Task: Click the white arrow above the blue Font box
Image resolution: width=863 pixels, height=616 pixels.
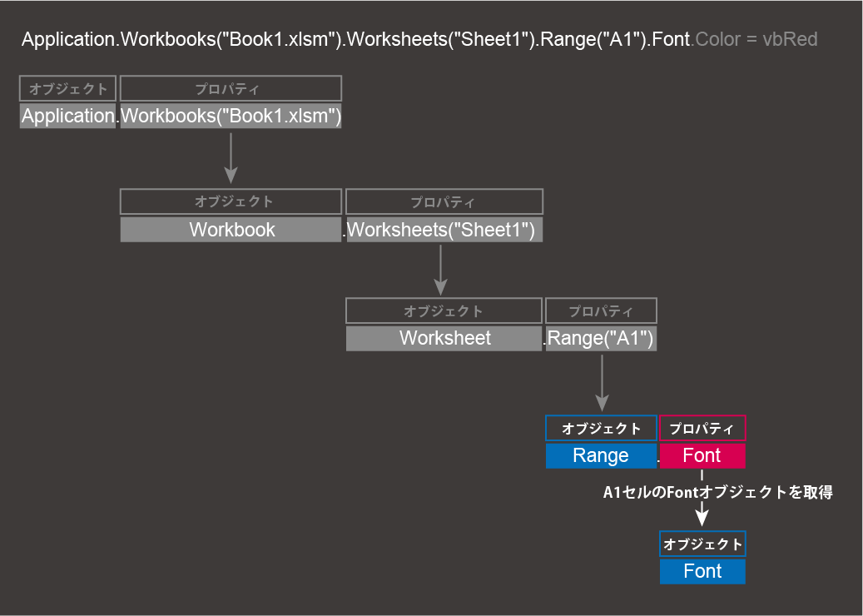Action: pyautogui.click(x=702, y=514)
